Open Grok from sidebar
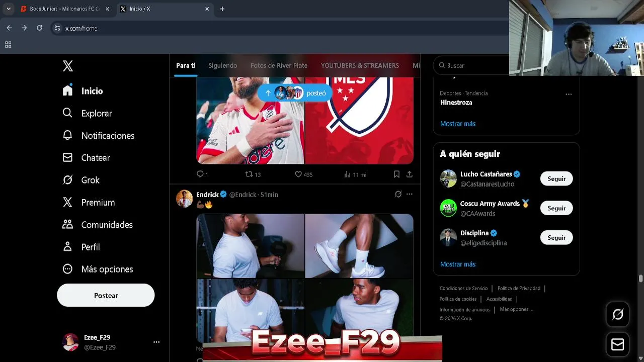644x362 pixels. (x=81, y=180)
